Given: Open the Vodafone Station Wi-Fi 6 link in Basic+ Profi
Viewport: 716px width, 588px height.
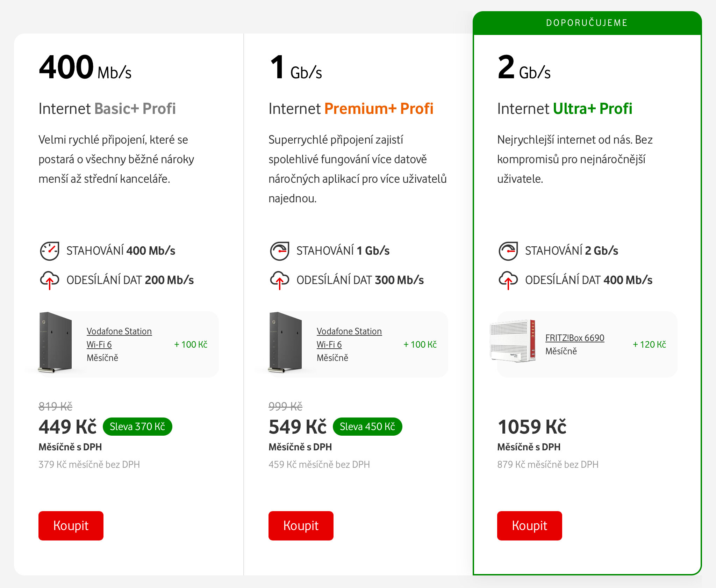Looking at the screenshot, I should 119,337.
